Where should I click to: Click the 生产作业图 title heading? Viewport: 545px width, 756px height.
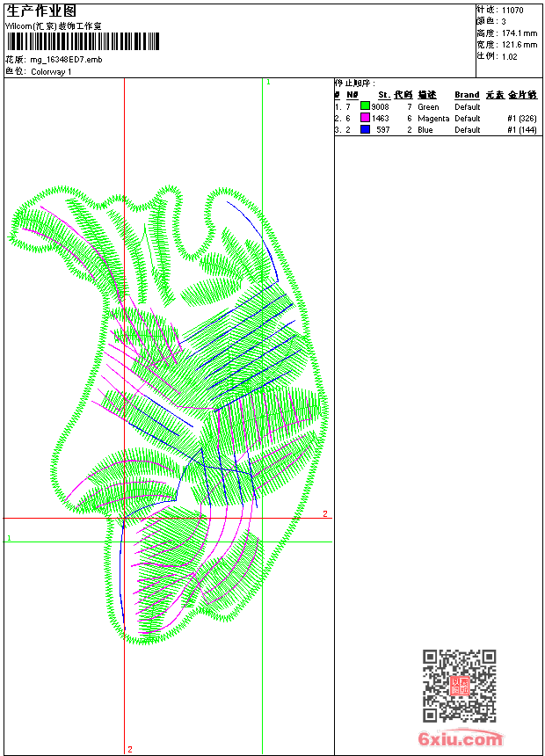(41, 11)
